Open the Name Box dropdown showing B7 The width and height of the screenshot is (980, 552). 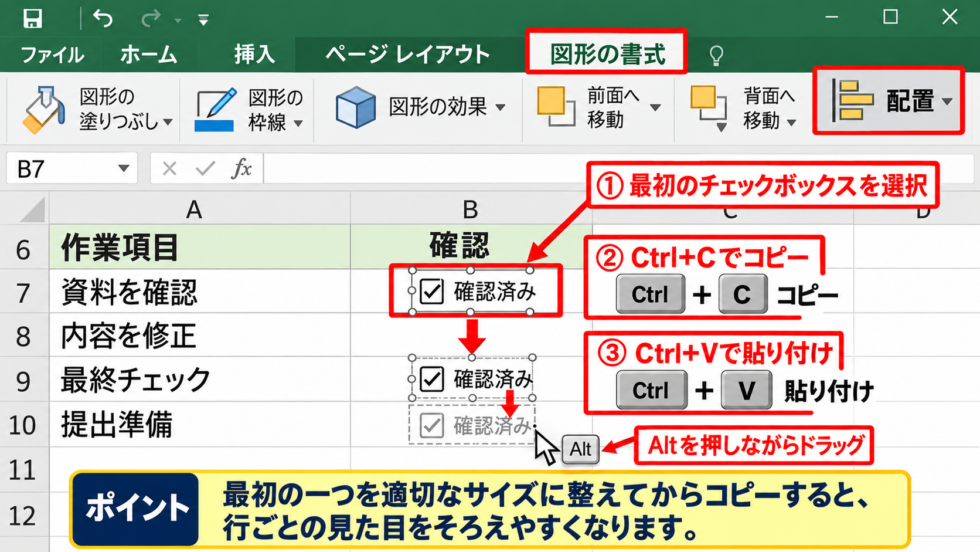(x=123, y=169)
